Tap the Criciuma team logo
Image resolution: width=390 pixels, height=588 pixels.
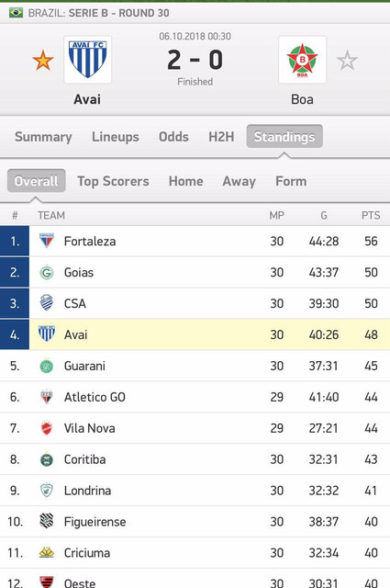click(47, 552)
